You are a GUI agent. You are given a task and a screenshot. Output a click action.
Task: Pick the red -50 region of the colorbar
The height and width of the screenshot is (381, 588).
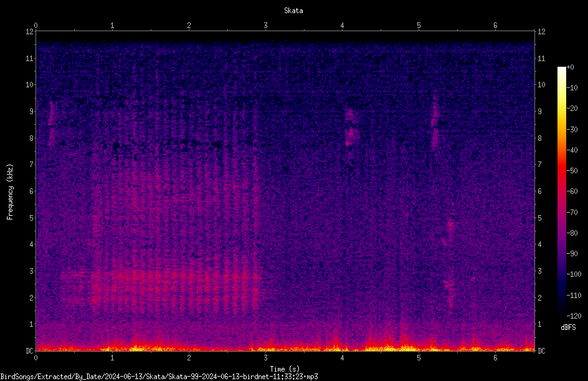561,171
